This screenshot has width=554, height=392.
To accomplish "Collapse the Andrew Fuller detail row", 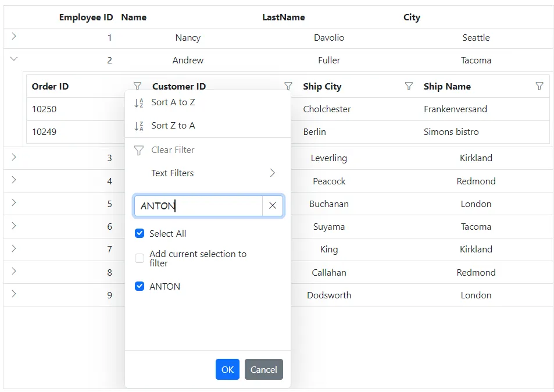I will tap(13, 59).
